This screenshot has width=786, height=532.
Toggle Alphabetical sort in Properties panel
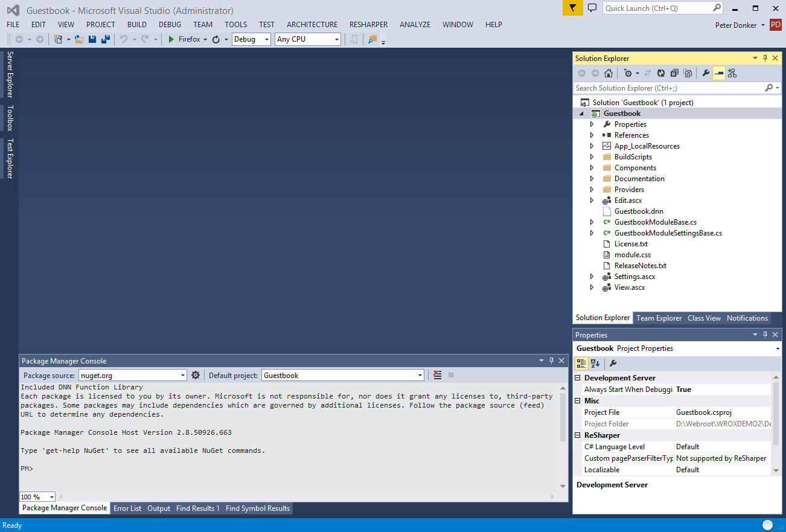(x=595, y=363)
